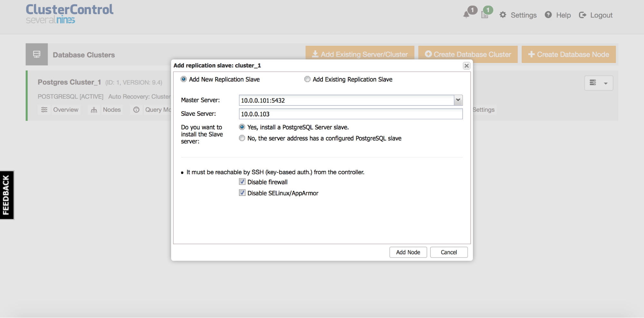The height and width of the screenshot is (318, 644).
Task: Click the Query Monitor icon
Action: coord(136,110)
